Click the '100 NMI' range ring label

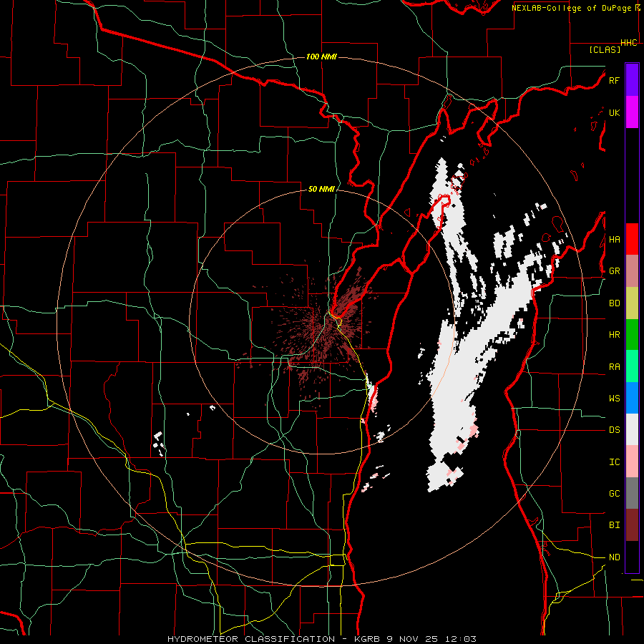pyautogui.click(x=321, y=57)
